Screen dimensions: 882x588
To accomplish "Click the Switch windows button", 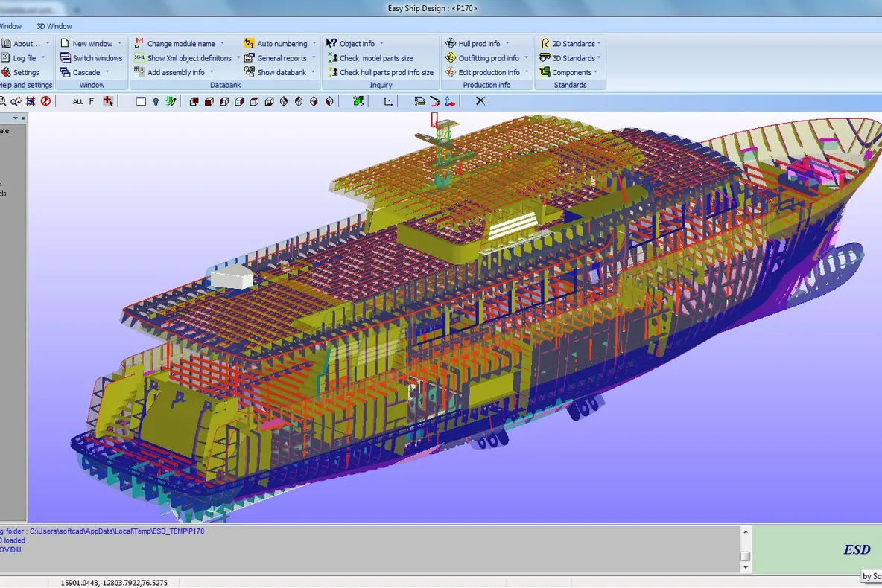I will pos(91,58).
